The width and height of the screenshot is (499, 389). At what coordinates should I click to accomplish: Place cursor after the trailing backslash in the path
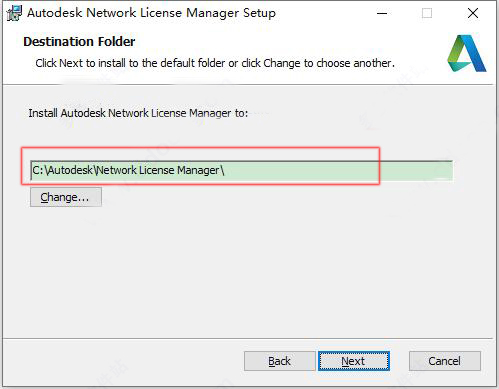coord(226,170)
